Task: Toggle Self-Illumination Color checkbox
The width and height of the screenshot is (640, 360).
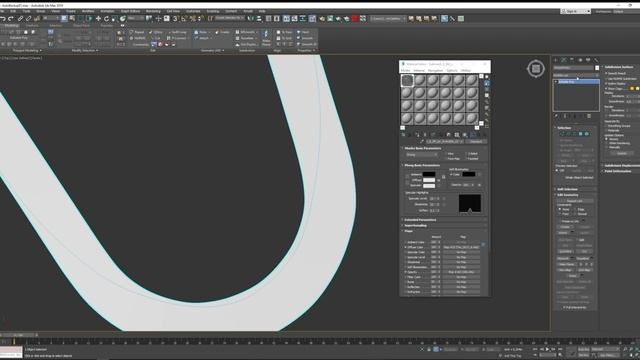Action: (451, 174)
